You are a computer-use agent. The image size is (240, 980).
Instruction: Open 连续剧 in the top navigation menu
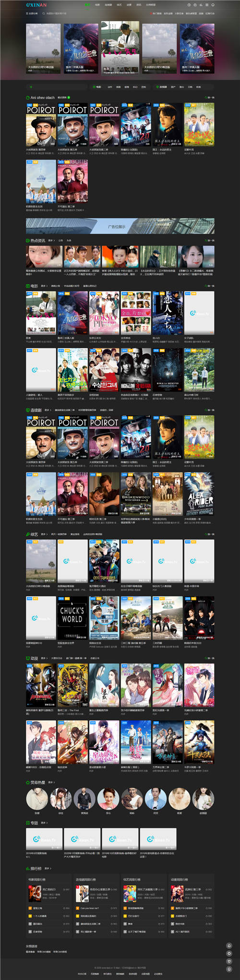point(108,5)
